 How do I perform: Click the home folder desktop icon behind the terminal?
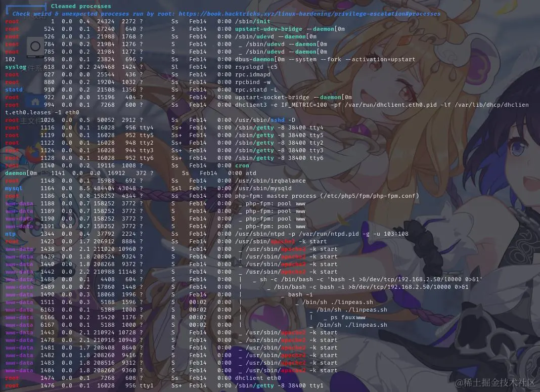[x=35, y=102]
